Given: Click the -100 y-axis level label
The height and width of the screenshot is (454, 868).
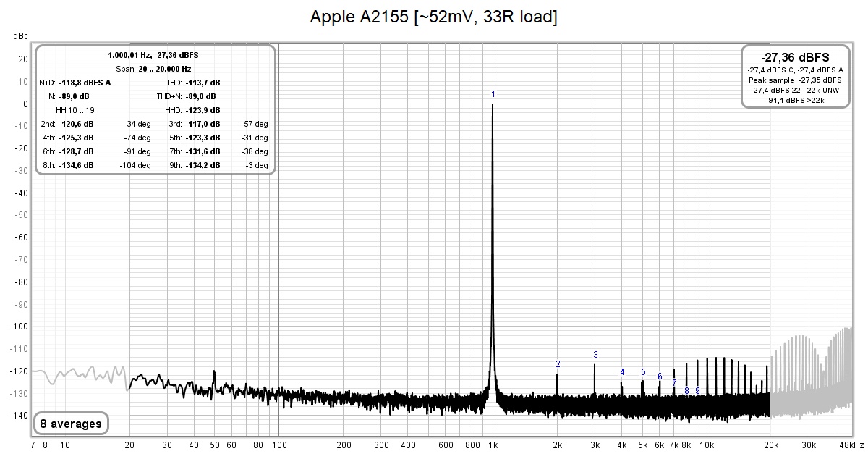Looking at the screenshot, I should (x=20, y=326).
